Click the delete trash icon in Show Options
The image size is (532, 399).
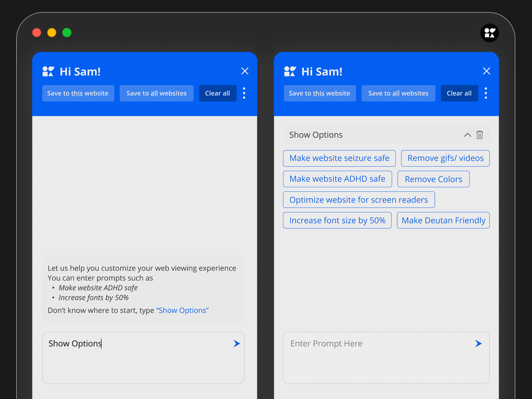[x=480, y=134]
